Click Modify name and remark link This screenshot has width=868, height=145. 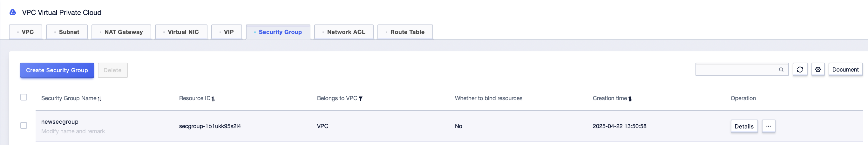73,131
